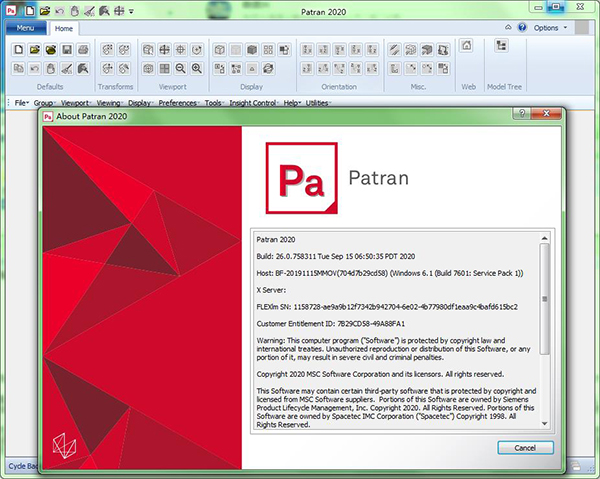
Task: Select the Smooth Shaded solid cube in the Display group
Action: tap(252, 50)
